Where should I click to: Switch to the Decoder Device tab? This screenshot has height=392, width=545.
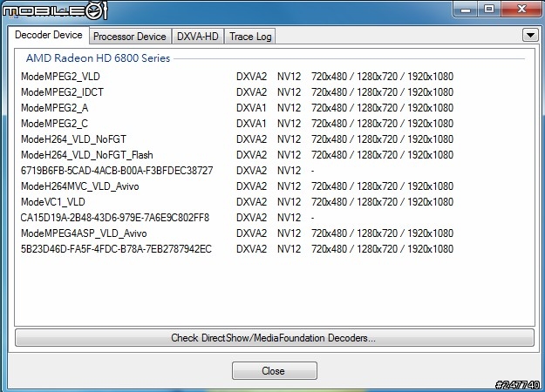[49, 35]
